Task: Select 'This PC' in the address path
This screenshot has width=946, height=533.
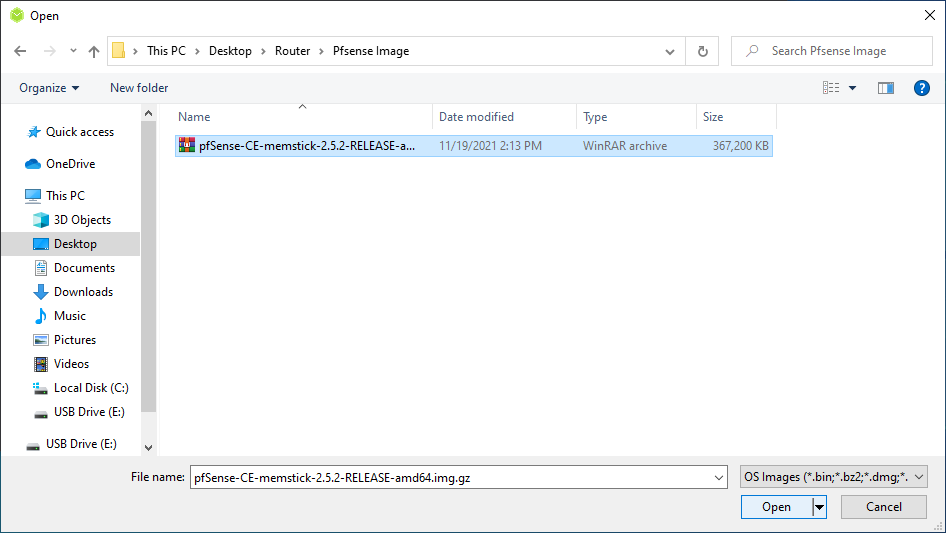Action: pyautogui.click(x=167, y=51)
